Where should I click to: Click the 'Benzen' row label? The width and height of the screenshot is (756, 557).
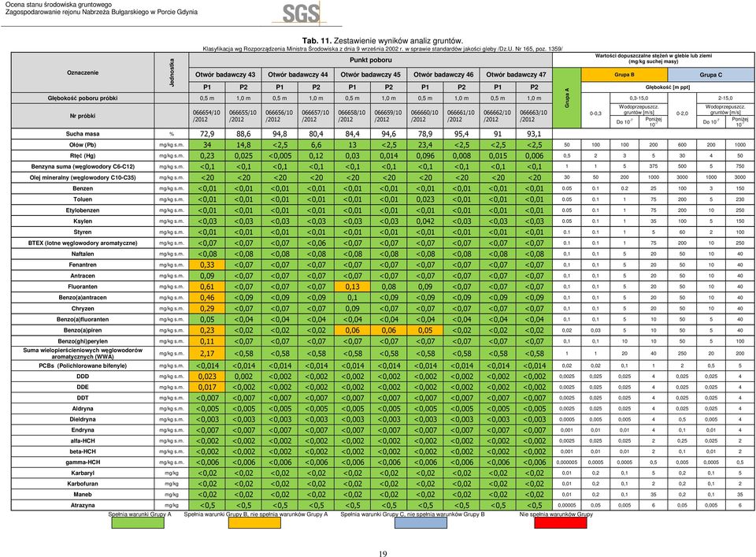click(x=83, y=188)
